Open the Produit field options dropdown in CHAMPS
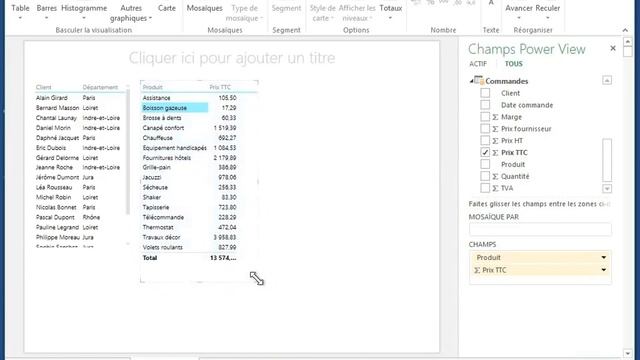 (x=603, y=258)
